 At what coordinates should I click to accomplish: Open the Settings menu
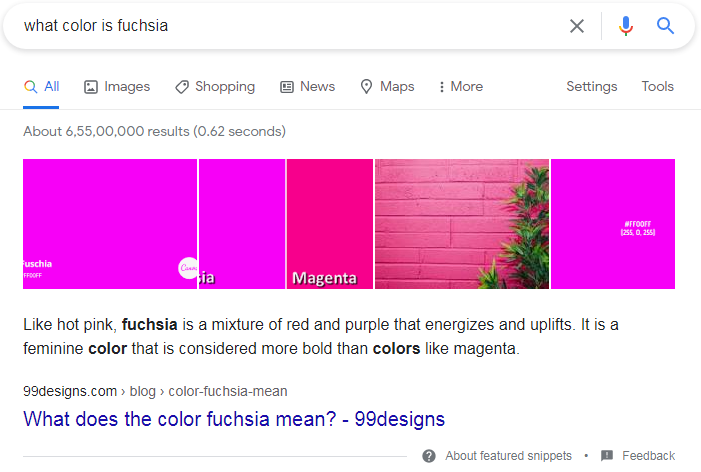(592, 87)
